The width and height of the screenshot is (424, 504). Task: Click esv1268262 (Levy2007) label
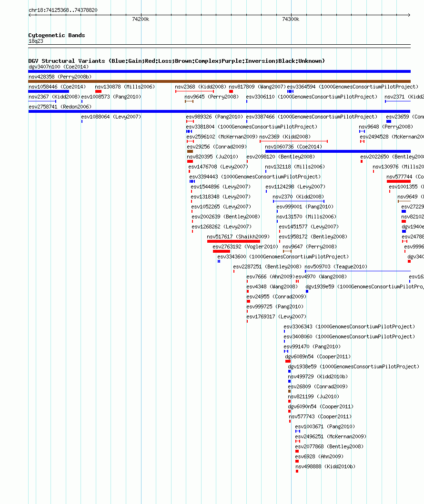coord(222,226)
